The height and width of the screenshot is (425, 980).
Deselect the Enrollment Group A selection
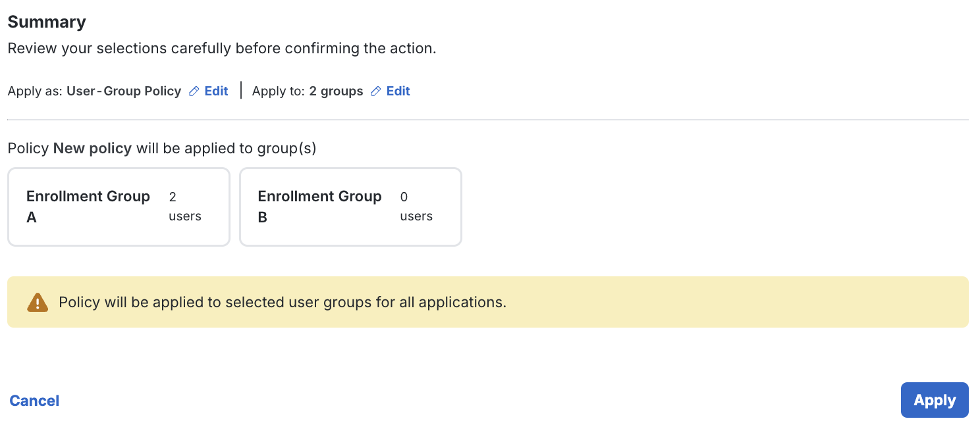[119, 207]
